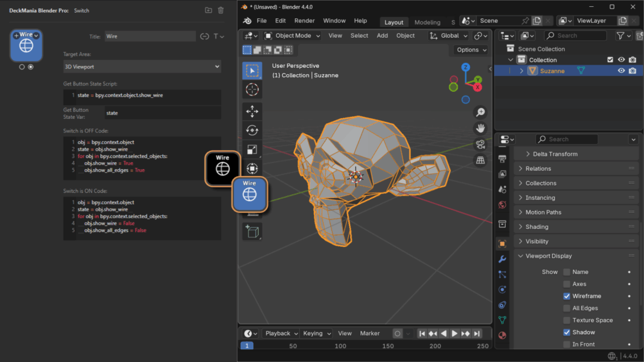Open the Object Mode dropdown
Image resolution: width=644 pixels, height=362 pixels.
pyautogui.click(x=292, y=36)
